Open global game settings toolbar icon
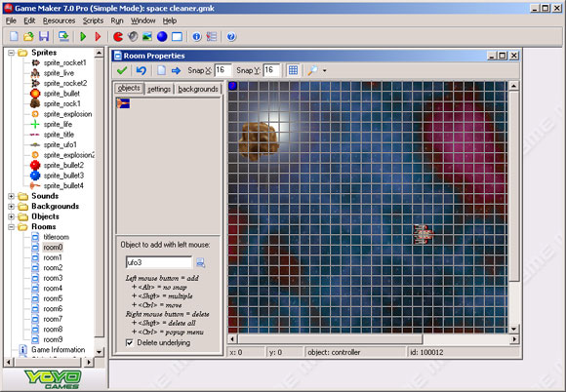This screenshot has width=566, height=392. pos(212,36)
